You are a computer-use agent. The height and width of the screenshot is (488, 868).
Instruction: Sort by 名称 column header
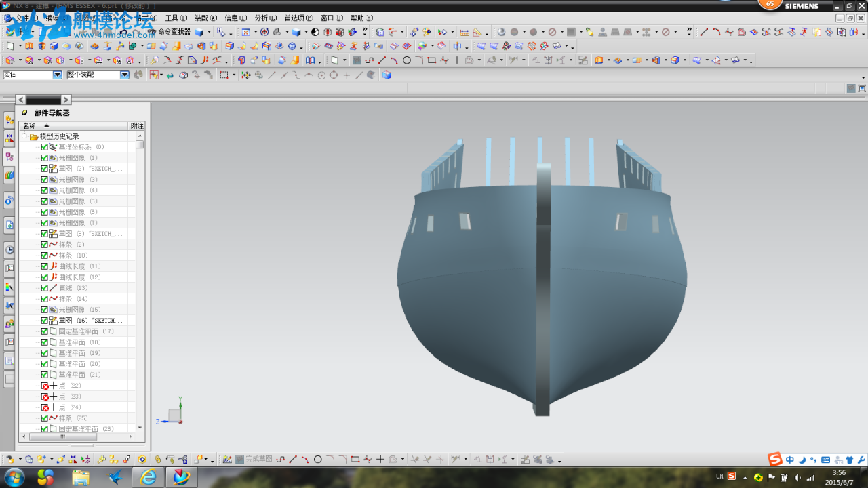coord(74,126)
